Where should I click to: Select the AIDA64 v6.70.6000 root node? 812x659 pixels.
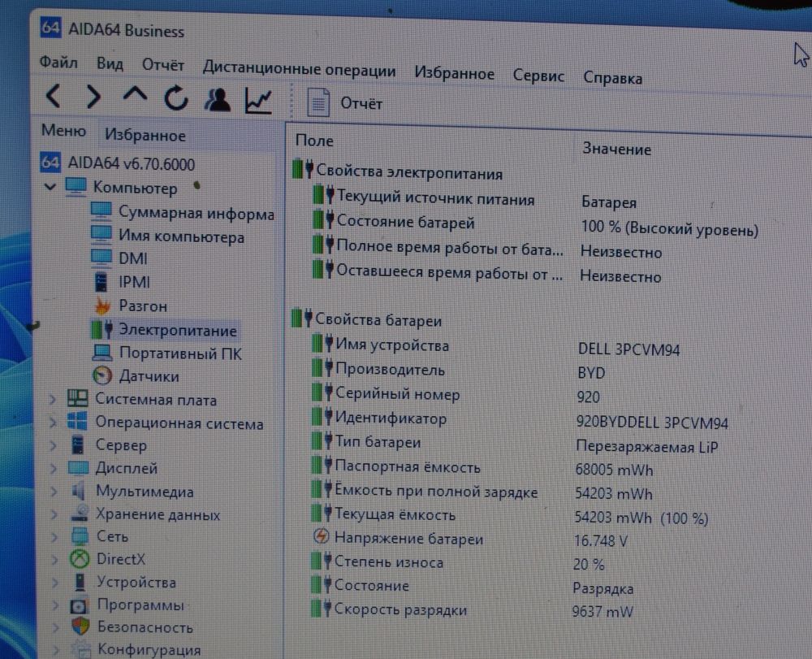(118, 163)
